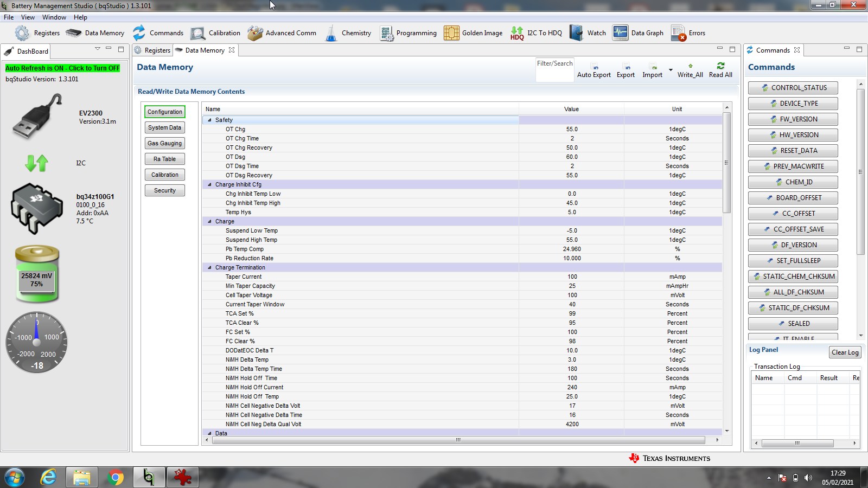Collapse the Data group
The height and width of the screenshot is (488, 868).
click(x=209, y=433)
